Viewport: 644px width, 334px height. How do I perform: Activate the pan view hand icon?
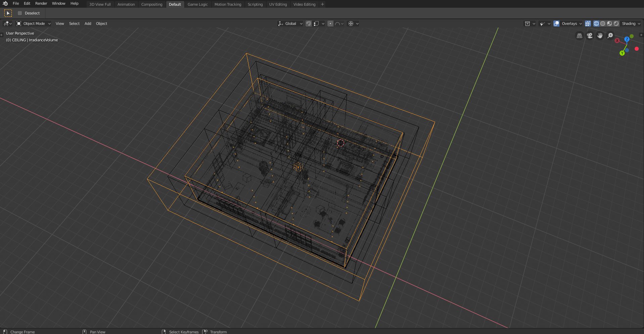pos(600,36)
